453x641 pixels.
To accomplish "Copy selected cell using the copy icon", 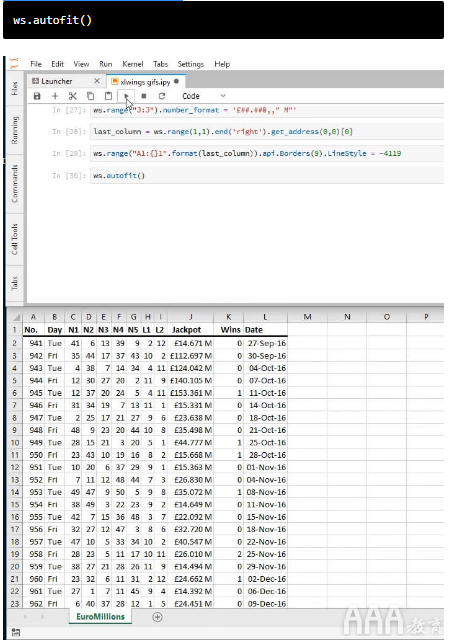I will click(90, 96).
